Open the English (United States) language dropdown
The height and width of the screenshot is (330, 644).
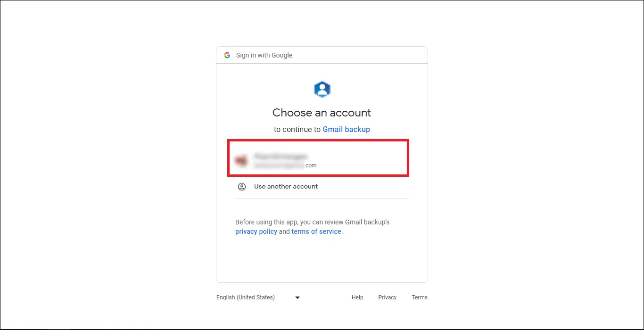point(258,297)
